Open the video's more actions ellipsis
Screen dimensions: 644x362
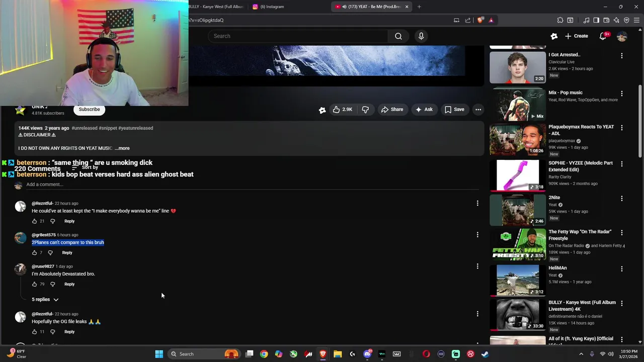tap(478, 110)
